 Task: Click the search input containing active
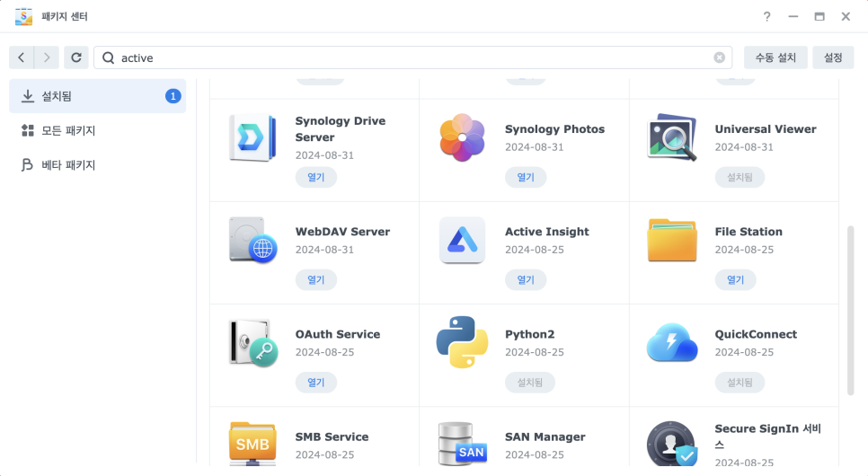413,57
